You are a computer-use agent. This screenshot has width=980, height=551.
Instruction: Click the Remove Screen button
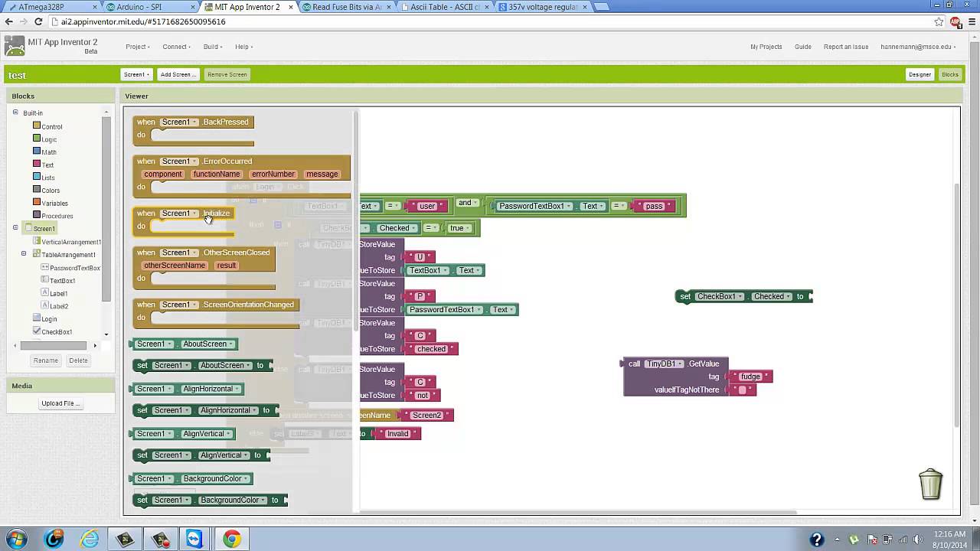click(227, 74)
